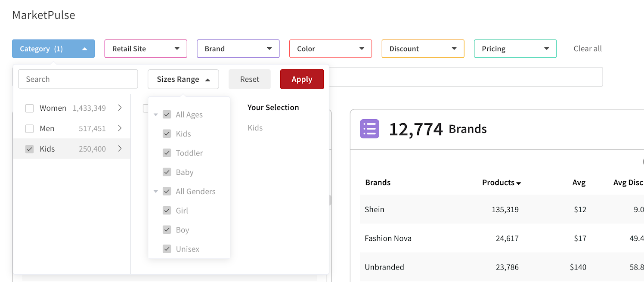The width and height of the screenshot is (644, 282).
Task: Check the Men category checkbox
Action: pos(29,128)
